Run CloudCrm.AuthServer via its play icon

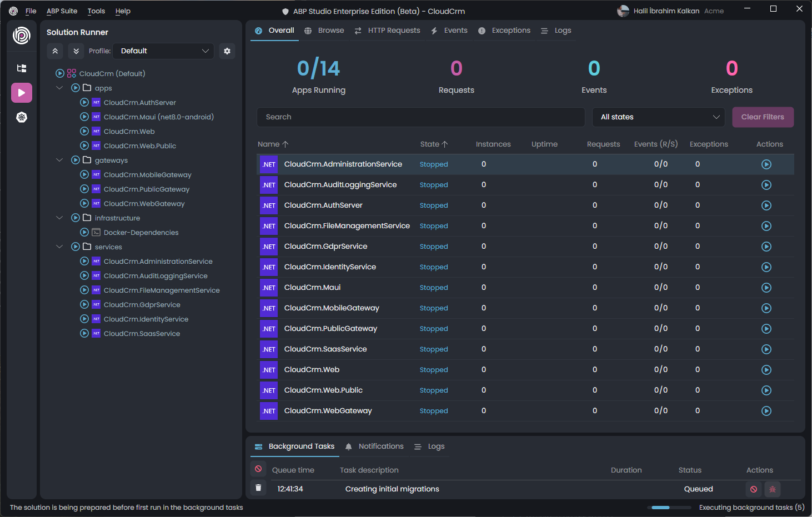pos(84,102)
